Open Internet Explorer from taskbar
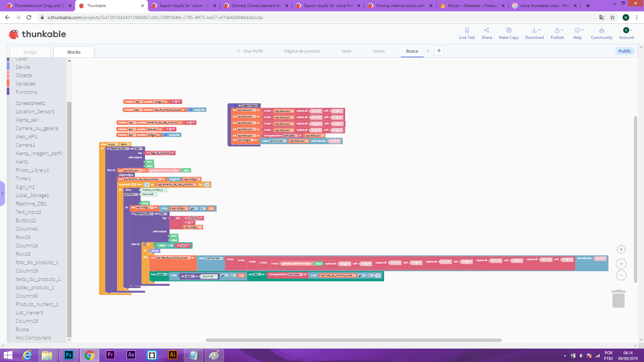Viewport: 644px width, 362px height. (27, 355)
